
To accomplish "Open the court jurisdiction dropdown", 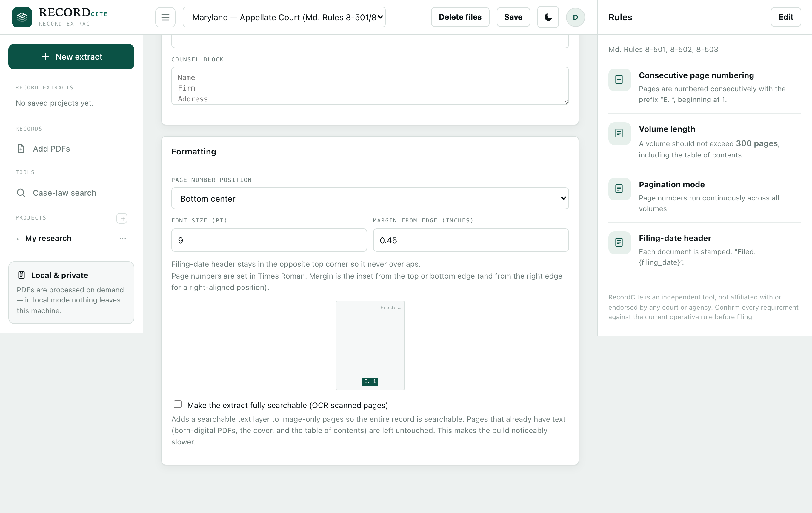I will pos(284,17).
